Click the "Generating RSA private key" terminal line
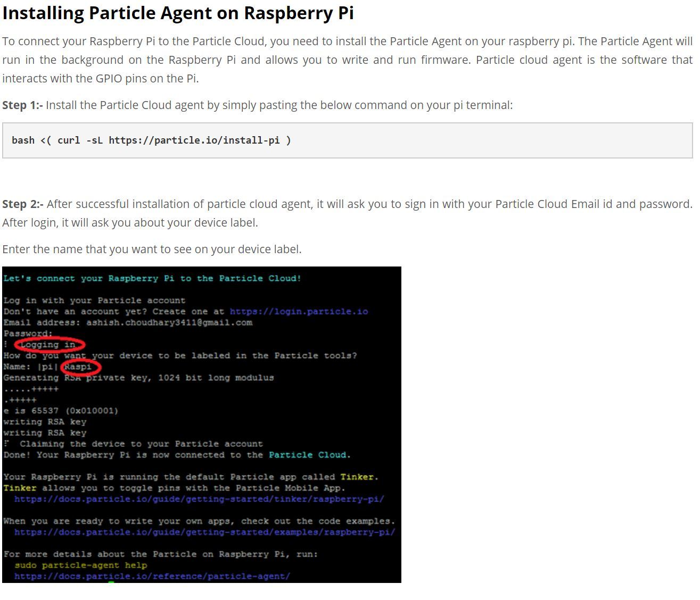The width and height of the screenshot is (700, 600). pos(138,378)
